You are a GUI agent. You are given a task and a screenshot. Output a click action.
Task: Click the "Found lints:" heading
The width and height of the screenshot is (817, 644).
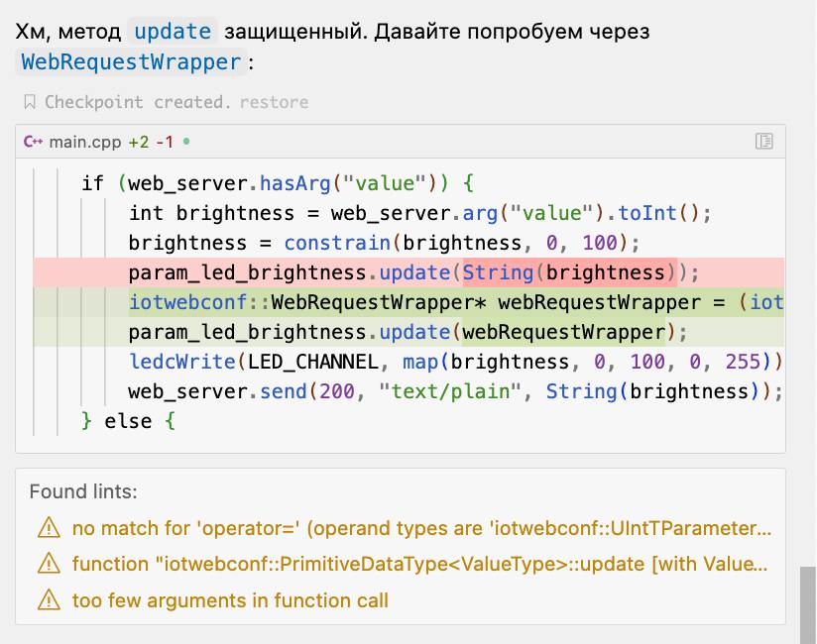83,491
